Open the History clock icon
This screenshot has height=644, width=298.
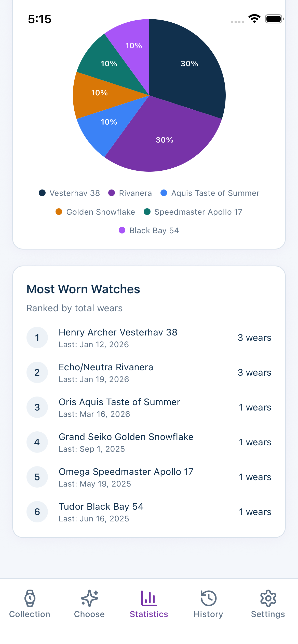[x=209, y=598]
